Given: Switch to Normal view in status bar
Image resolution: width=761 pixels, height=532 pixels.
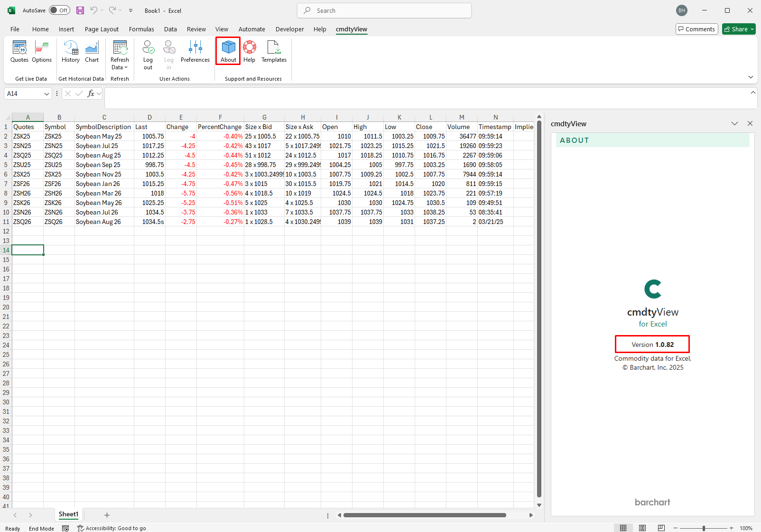Looking at the screenshot, I should 623,528.
